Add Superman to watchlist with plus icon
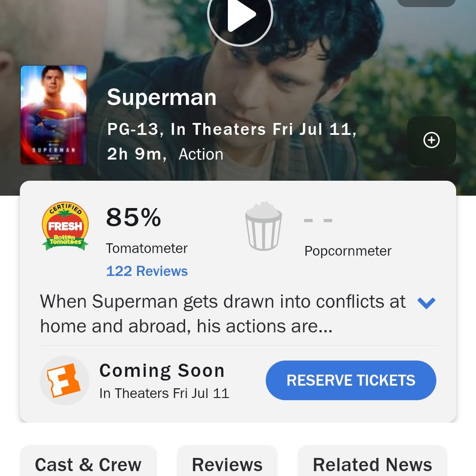The image size is (476, 476). tap(431, 141)
